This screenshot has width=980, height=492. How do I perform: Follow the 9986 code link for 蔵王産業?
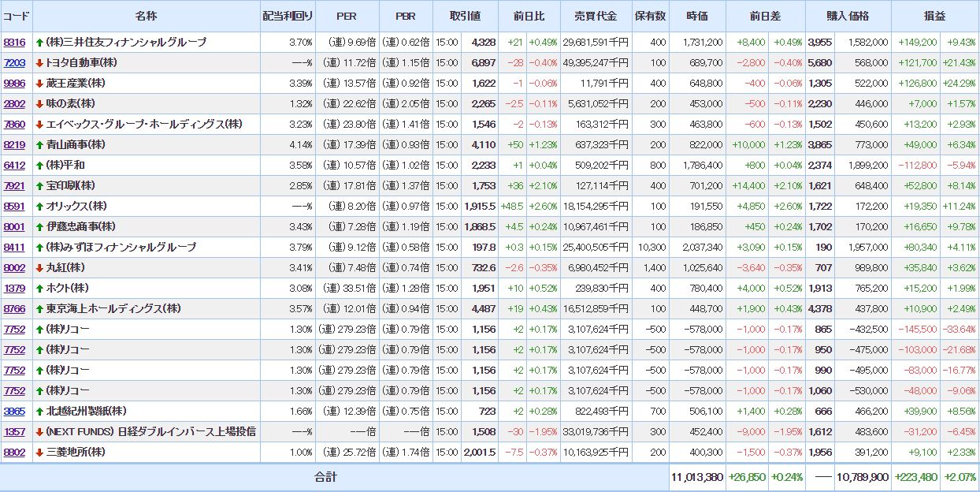point(14,83)
